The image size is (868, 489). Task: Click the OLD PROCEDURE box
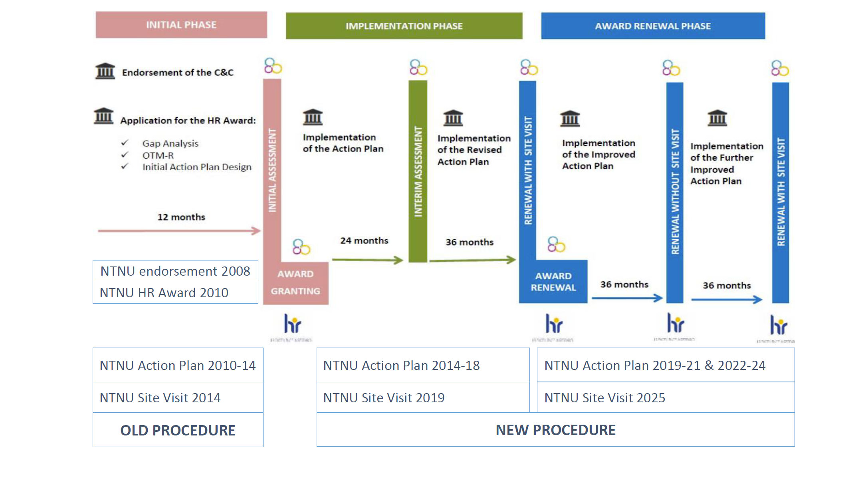tap(178, 430)
